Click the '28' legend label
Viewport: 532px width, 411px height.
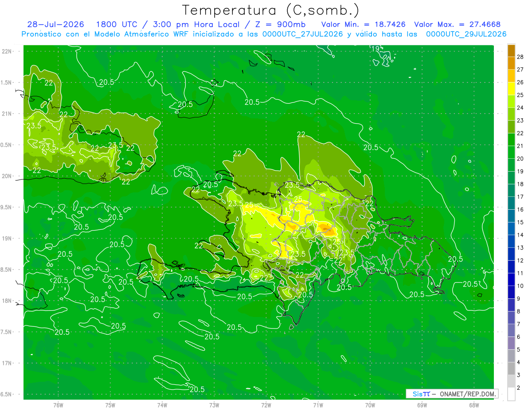(520, 56)
